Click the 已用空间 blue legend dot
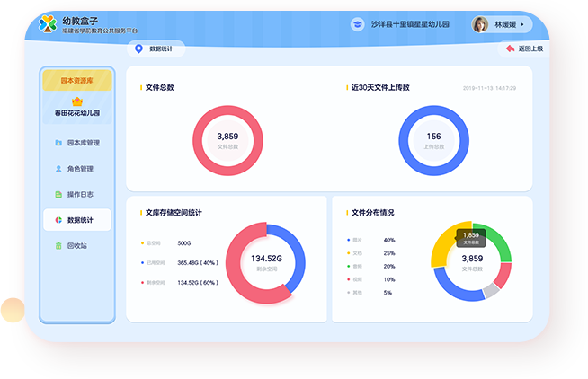 (142, 262)
